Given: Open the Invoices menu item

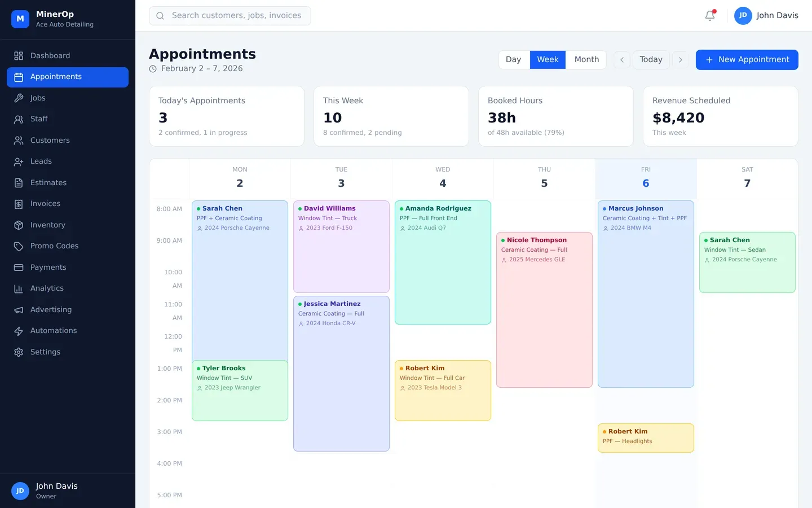Looking at the screenshot, I should pos(45,204).
